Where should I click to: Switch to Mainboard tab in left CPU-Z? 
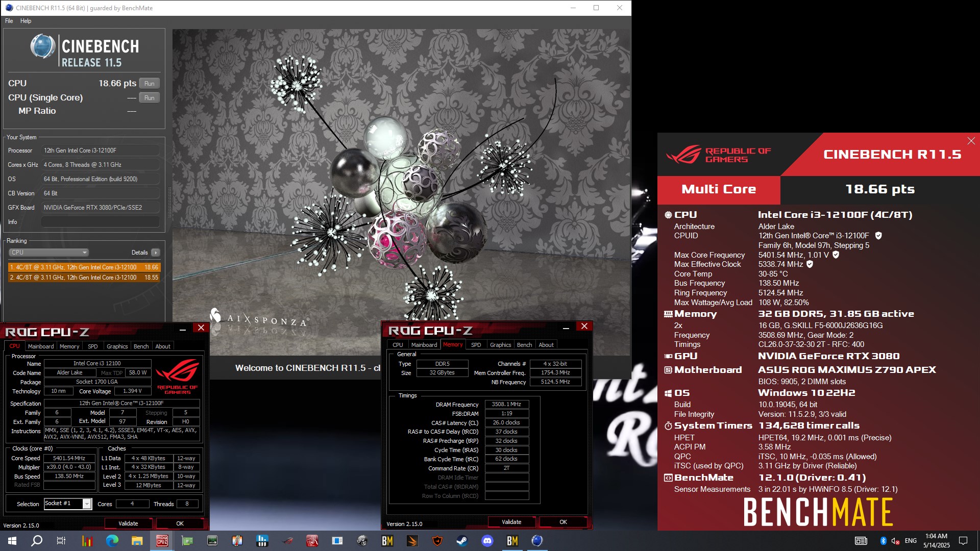point(41,346)
